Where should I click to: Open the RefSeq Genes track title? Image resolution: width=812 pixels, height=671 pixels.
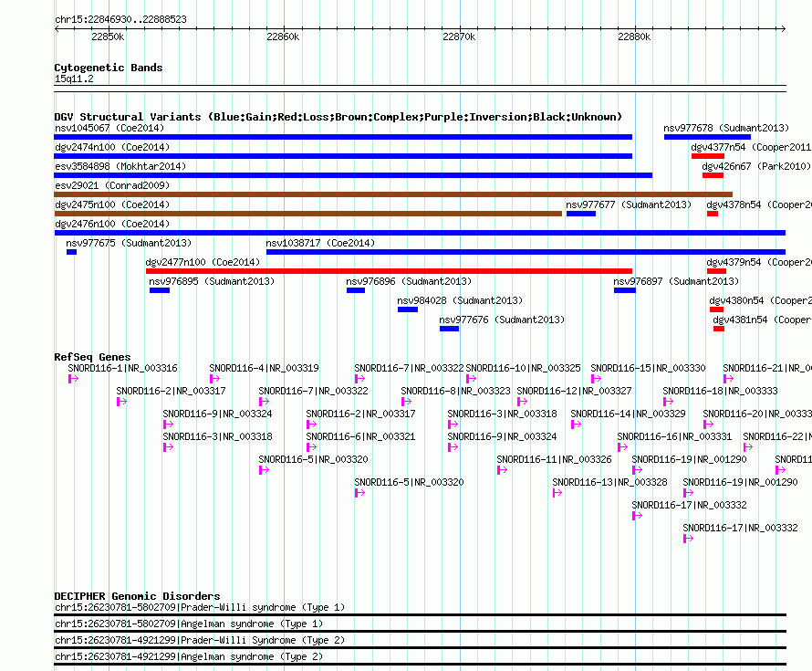tap(92, 357)
